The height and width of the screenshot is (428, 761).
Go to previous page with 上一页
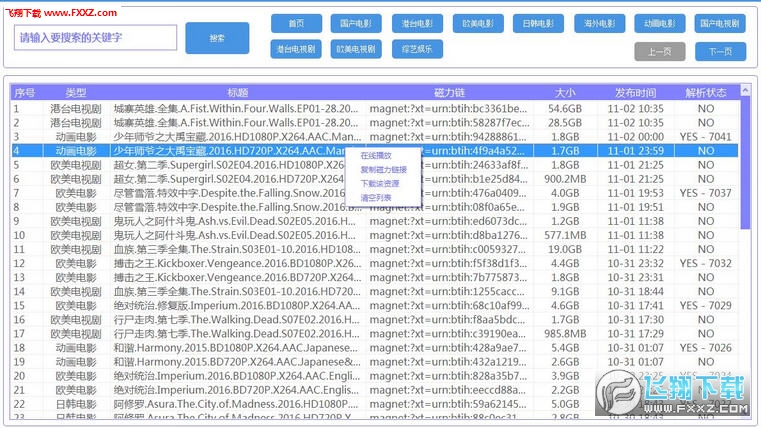pyautogui.click(x=660, y=51)
